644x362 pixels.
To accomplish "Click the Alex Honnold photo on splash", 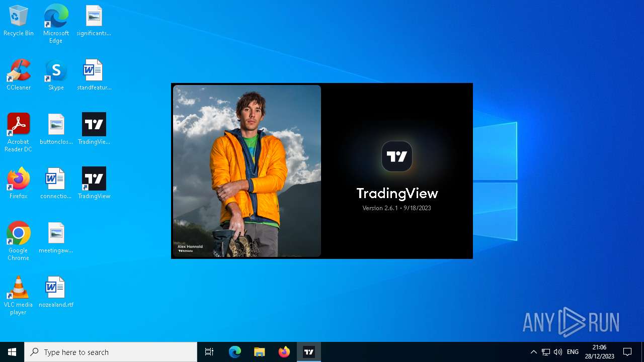I will pyautogui.click(x=247, y=171).
